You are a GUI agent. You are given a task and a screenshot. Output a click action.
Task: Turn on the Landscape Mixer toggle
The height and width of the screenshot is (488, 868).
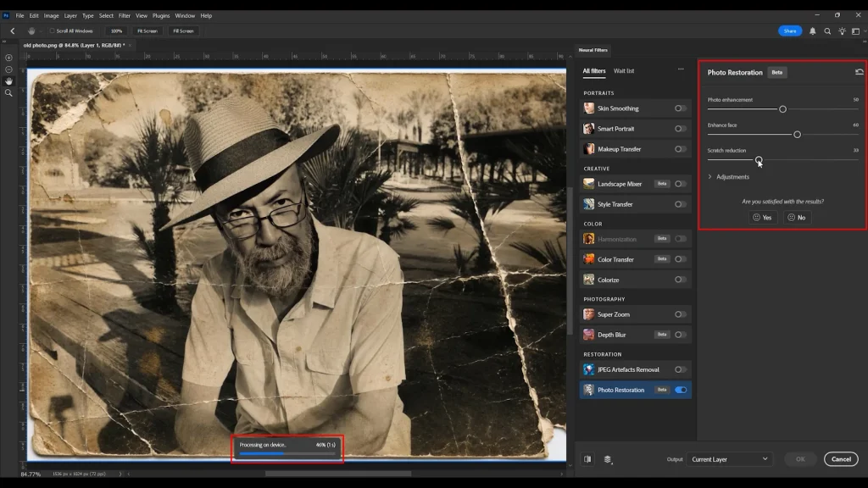(681, 184)
